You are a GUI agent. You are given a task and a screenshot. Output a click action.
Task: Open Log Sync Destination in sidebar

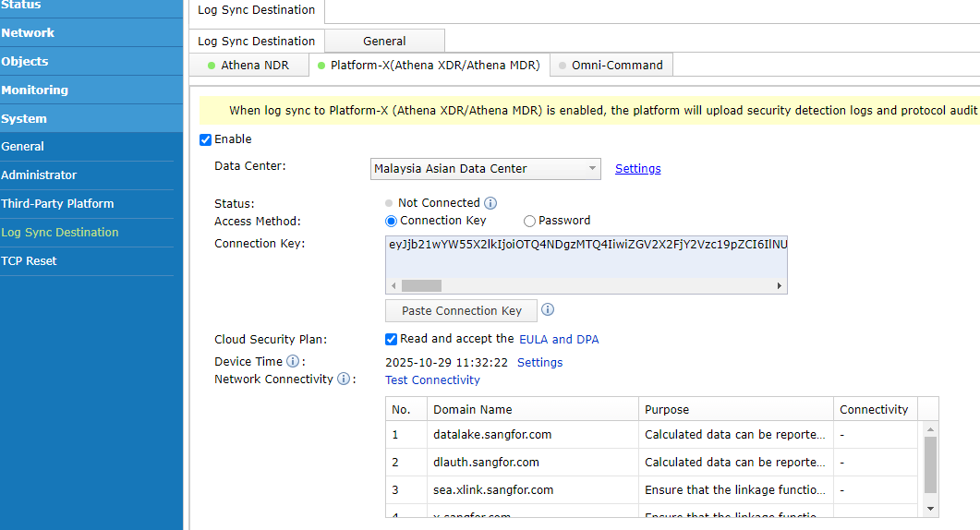(87, 233)
